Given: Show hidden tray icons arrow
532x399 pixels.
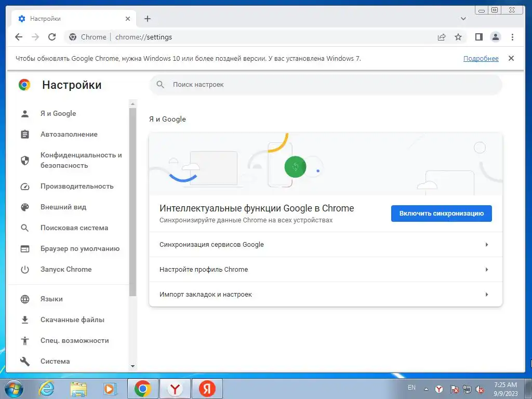Looking at the screenshot, I should tap(426, 389).
